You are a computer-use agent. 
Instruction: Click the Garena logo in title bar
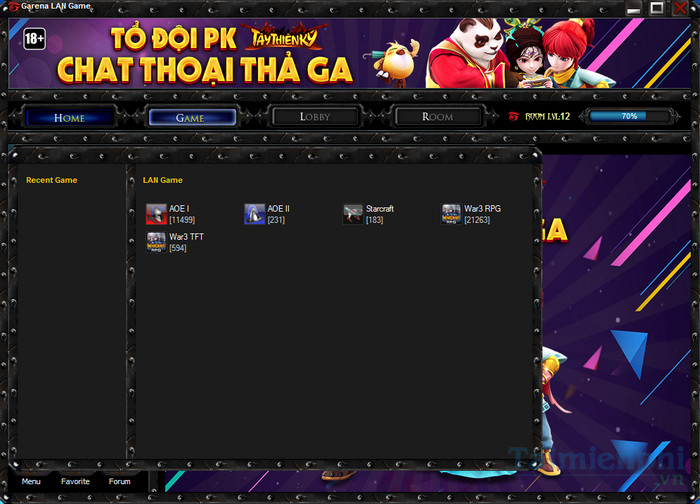[x=13, y=7]
